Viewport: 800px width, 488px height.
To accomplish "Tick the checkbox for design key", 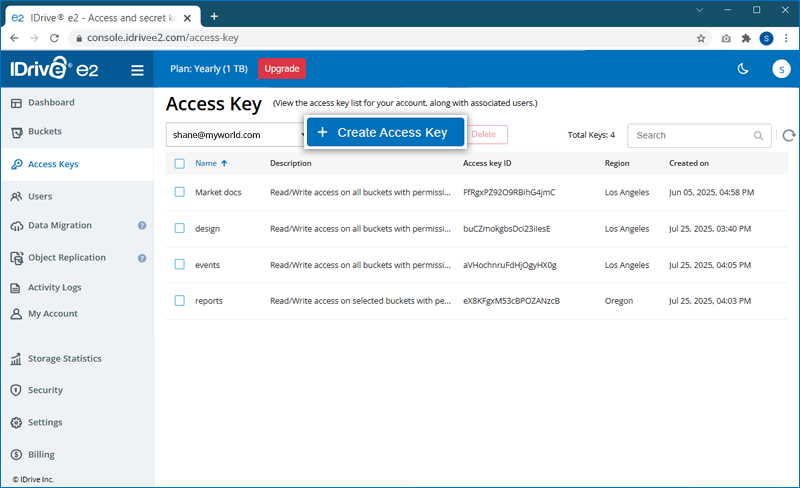I will tap(180, 228).
